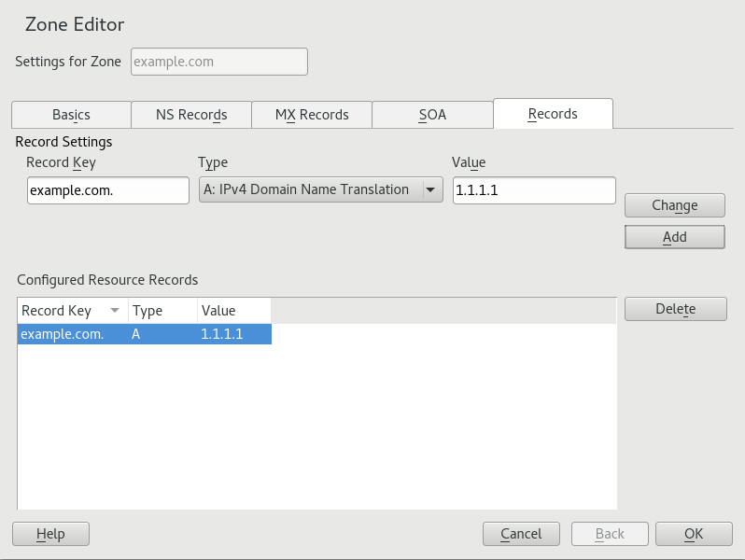Sort the table by Value column header
This screenshot has width=745, height=560.
[233, 311]
